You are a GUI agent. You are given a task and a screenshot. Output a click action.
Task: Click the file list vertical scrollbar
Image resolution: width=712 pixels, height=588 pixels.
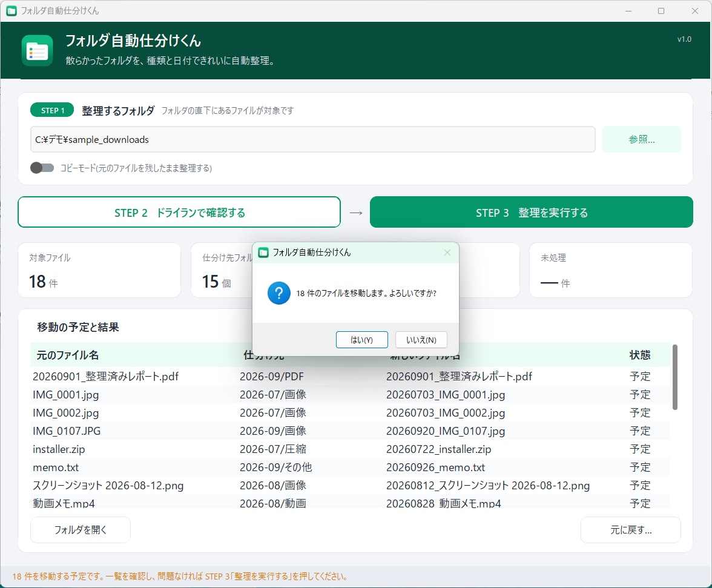point(674,377)
